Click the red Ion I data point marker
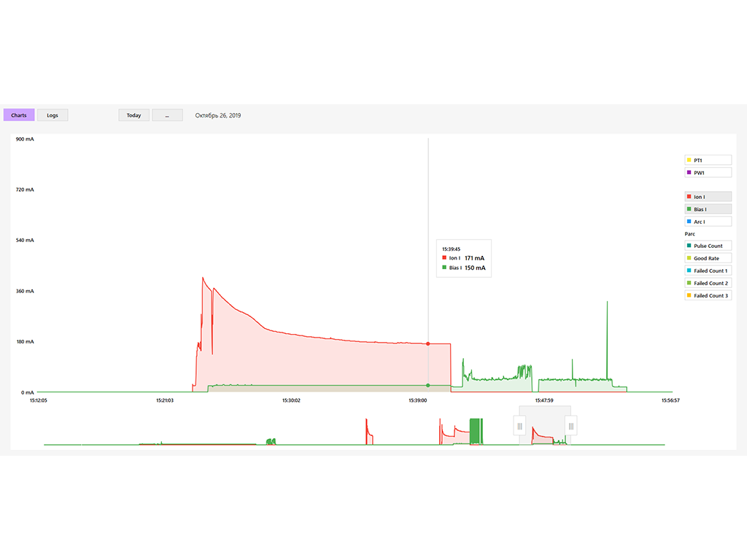This screenshot has height=560, width=747. click(428, 343)
